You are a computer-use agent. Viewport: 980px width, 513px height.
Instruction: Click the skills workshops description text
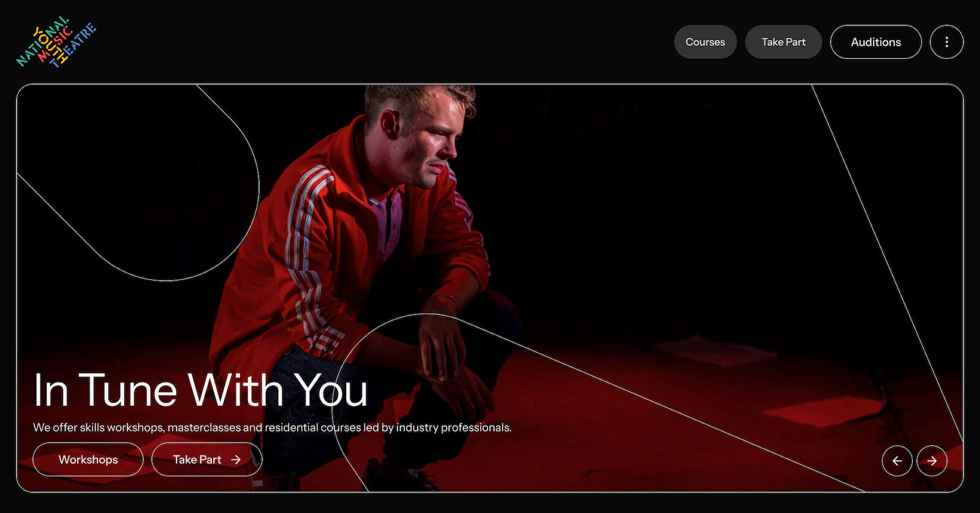(272, 427)
